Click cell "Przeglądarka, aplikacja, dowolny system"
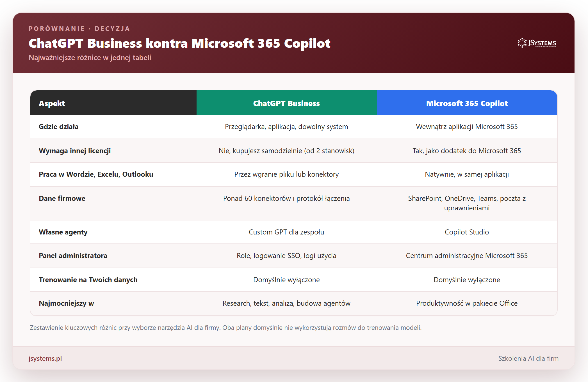 pos(286,127)
